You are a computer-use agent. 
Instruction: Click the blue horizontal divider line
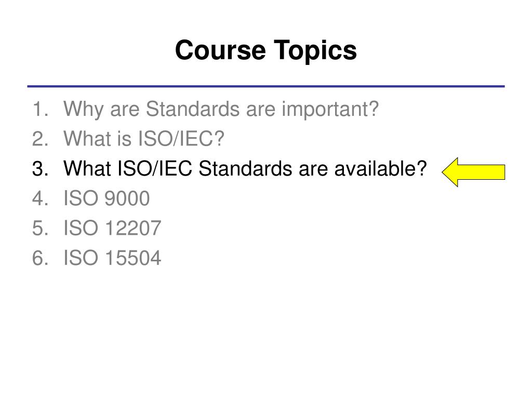(266, 86)
